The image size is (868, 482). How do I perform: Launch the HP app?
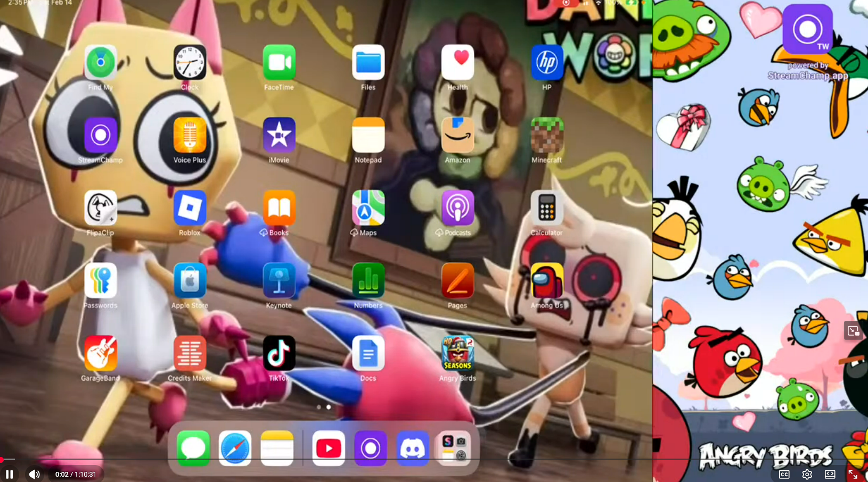[547, 62]
